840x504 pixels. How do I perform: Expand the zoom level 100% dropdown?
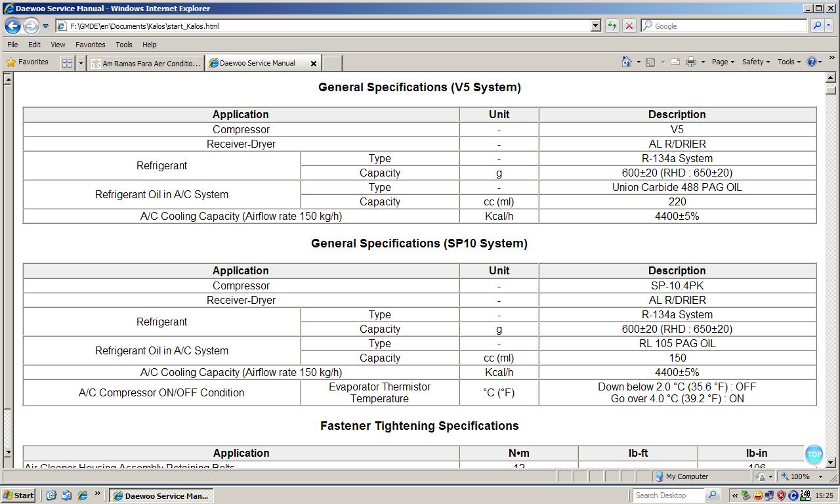pos(820,476)
